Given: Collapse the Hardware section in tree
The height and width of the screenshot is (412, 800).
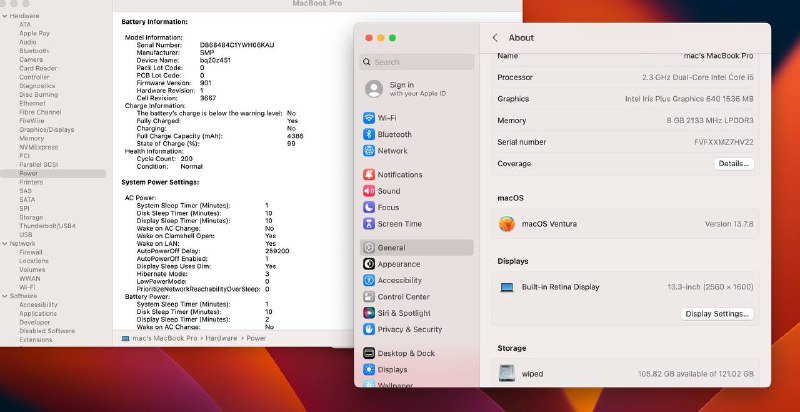Looking at the screenshot, I should pyautogui.click(x=4, y=16).
